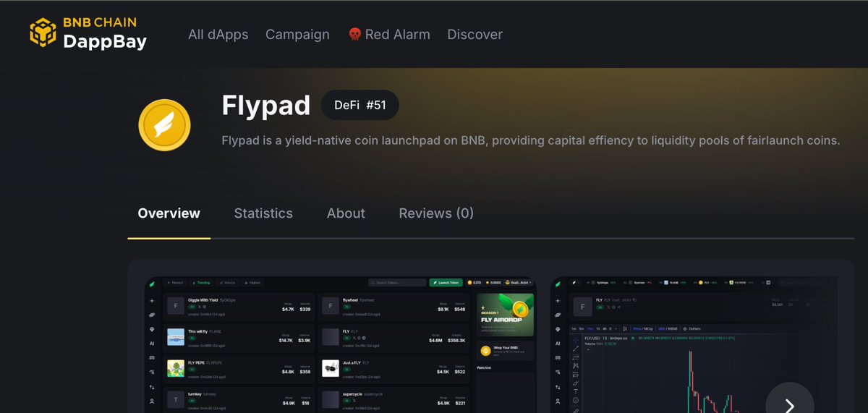Open the About tab

(x=346, y=213)
